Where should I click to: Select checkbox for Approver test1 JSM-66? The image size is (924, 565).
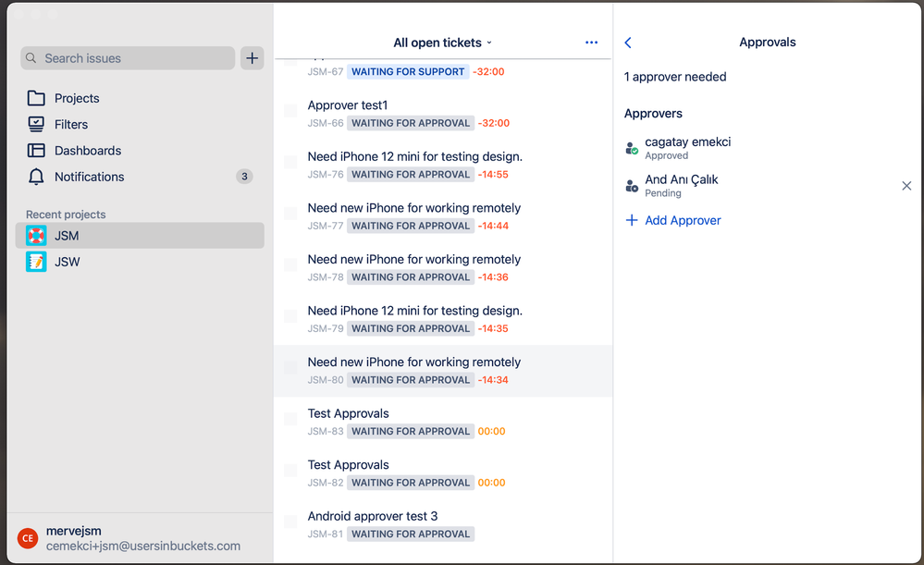coord(290,111)
